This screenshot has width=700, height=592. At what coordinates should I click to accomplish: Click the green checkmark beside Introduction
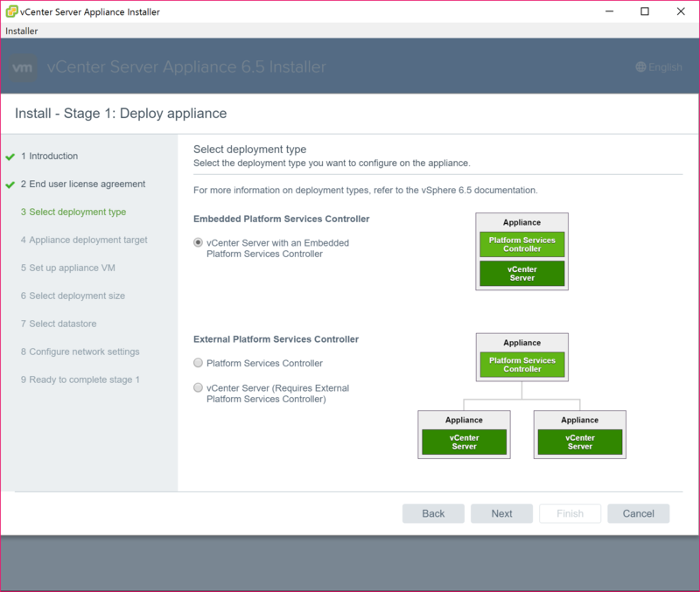(x=10, y=157)
